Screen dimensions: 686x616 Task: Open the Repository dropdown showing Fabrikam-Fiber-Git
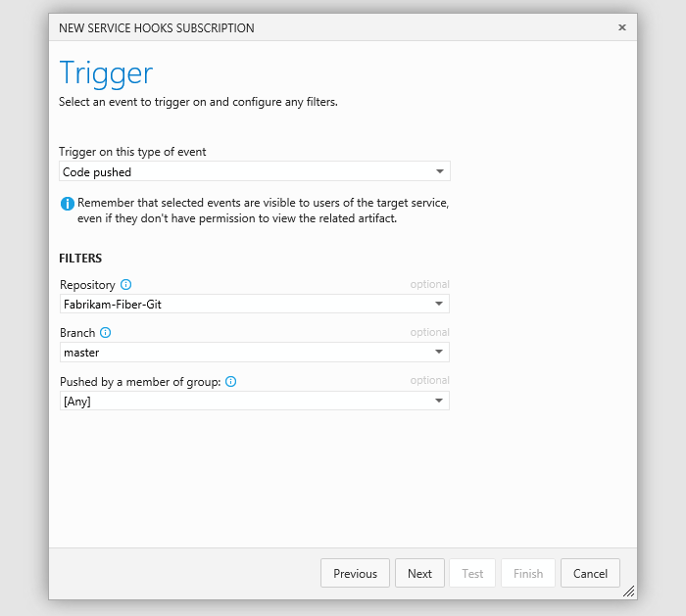point(255,304)
